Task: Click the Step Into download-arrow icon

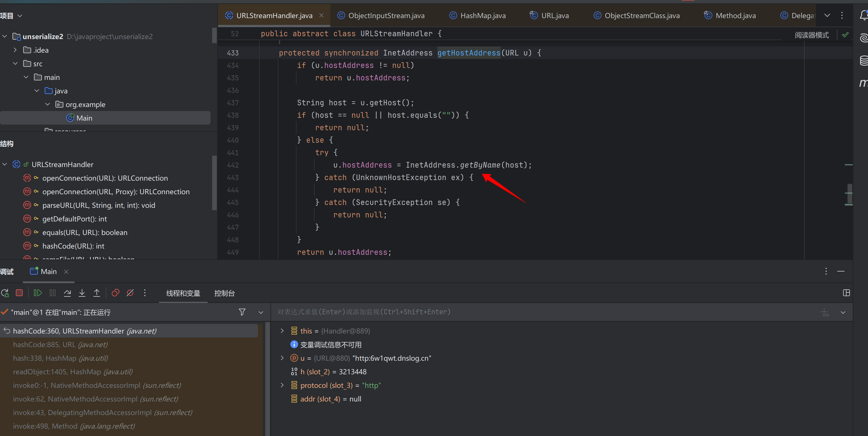Action: pyautogui.click(x=82, y=293)
